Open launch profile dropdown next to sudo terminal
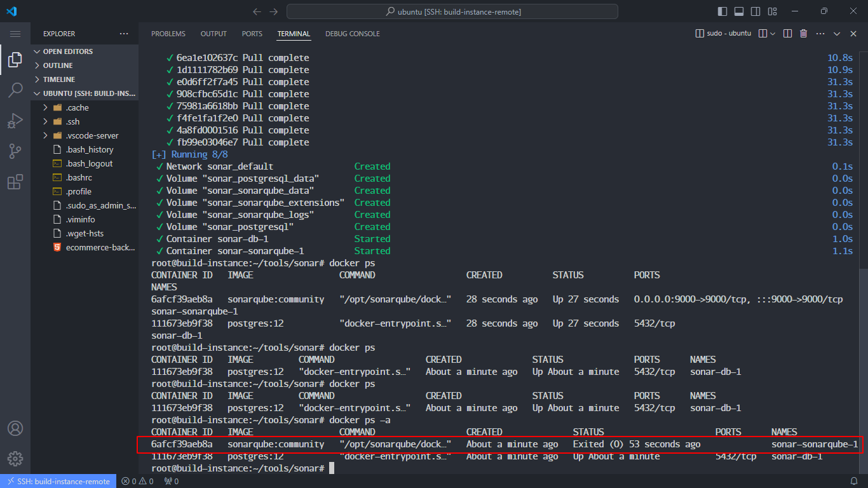The height and width of the screenshot is (488, 868). pos(773,34)
